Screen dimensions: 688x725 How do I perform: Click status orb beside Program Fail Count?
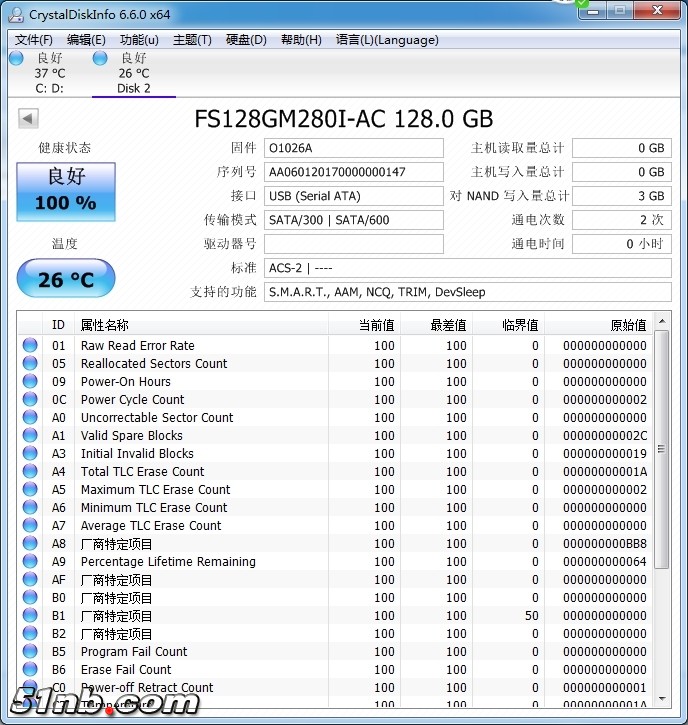30,652
